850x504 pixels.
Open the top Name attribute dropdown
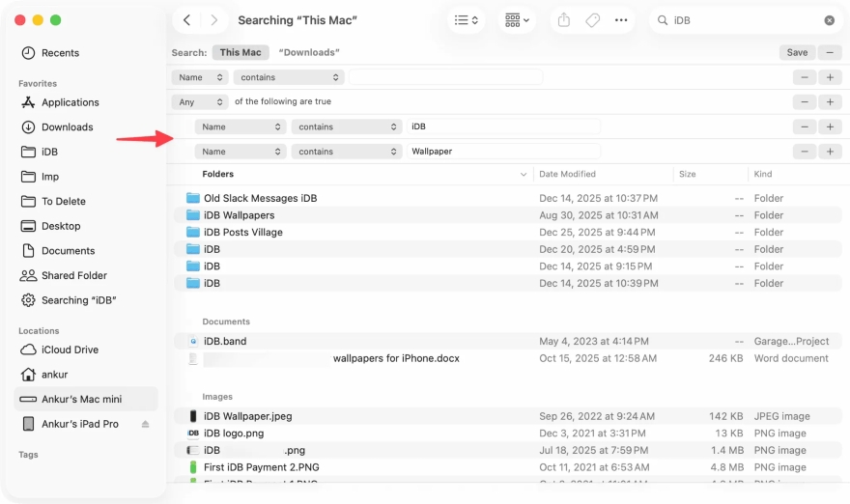(x=200, y=77)
